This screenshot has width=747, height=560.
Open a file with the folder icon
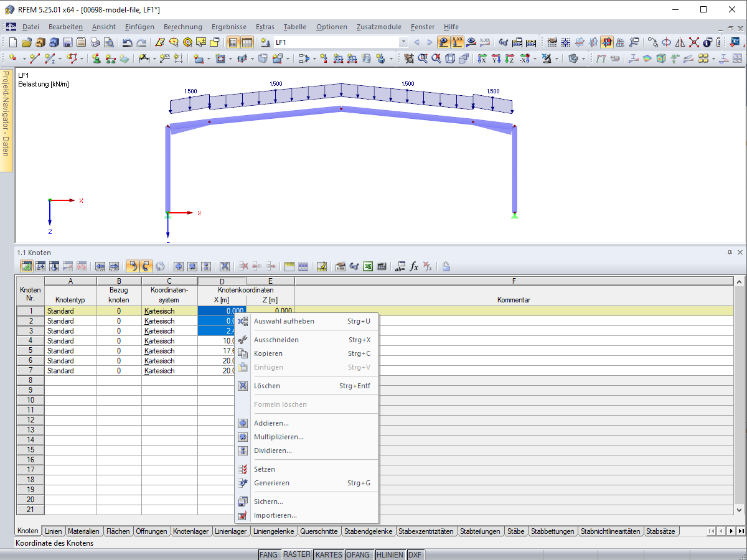[x=27, y=42]
